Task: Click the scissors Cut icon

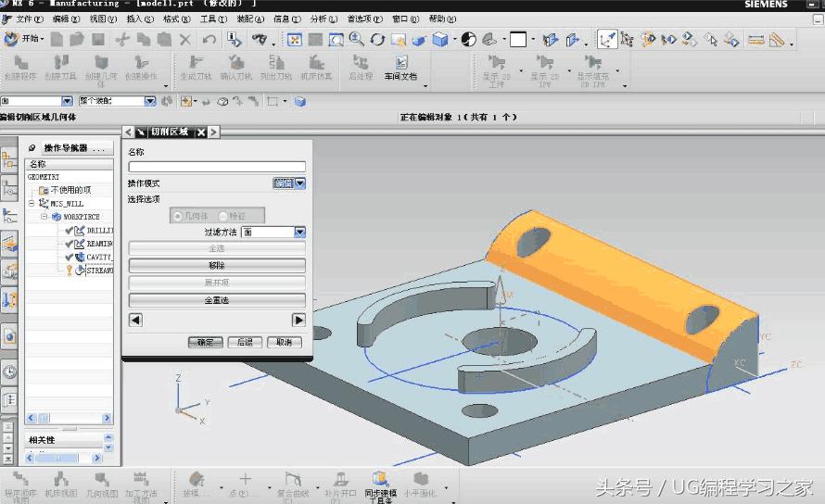Action: (x=122, y=39)
